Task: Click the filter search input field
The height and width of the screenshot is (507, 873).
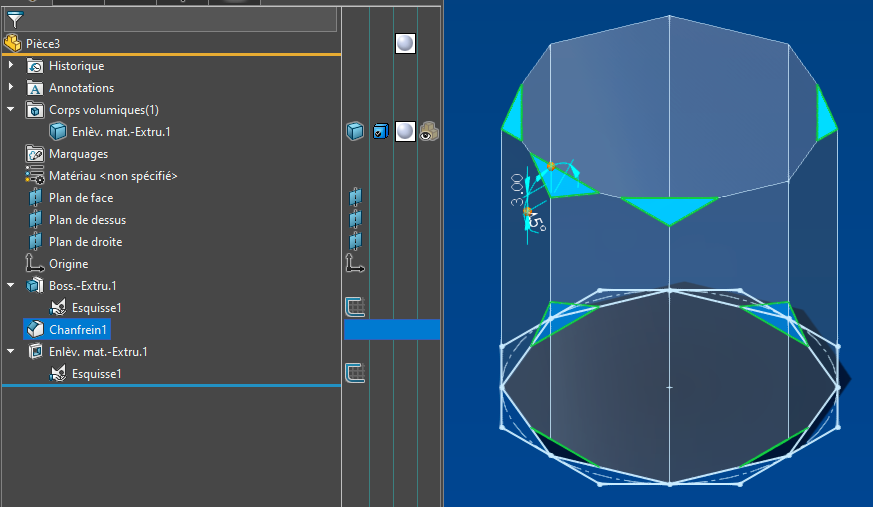Action: click(x=180, y=19)
